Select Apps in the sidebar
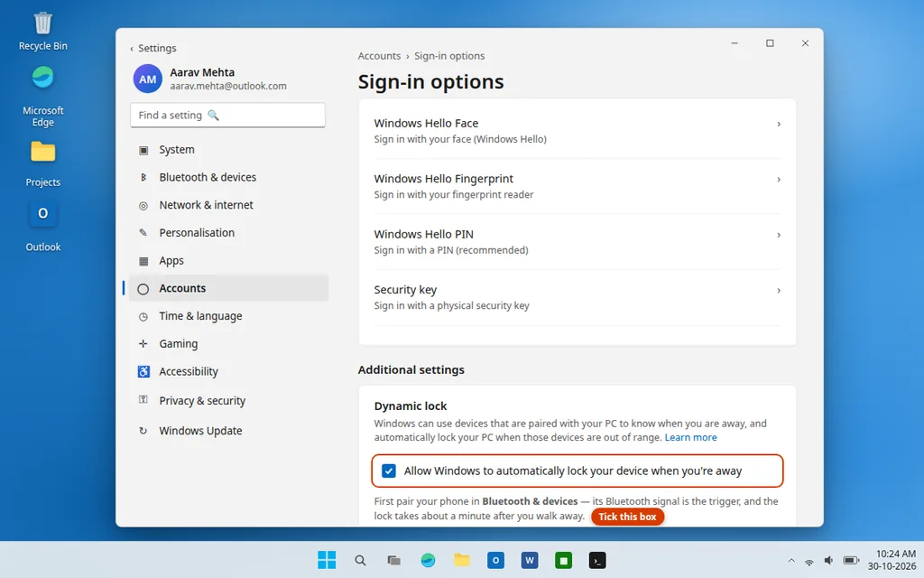This screenshot has width=924, height=578. coord(228,261)
